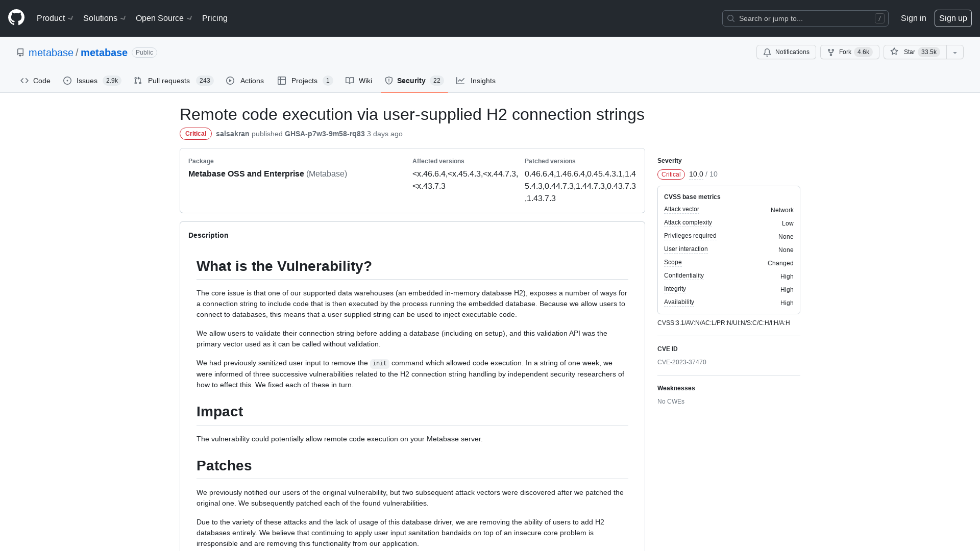Click the Notifications bell button

[x=786, y=52]
